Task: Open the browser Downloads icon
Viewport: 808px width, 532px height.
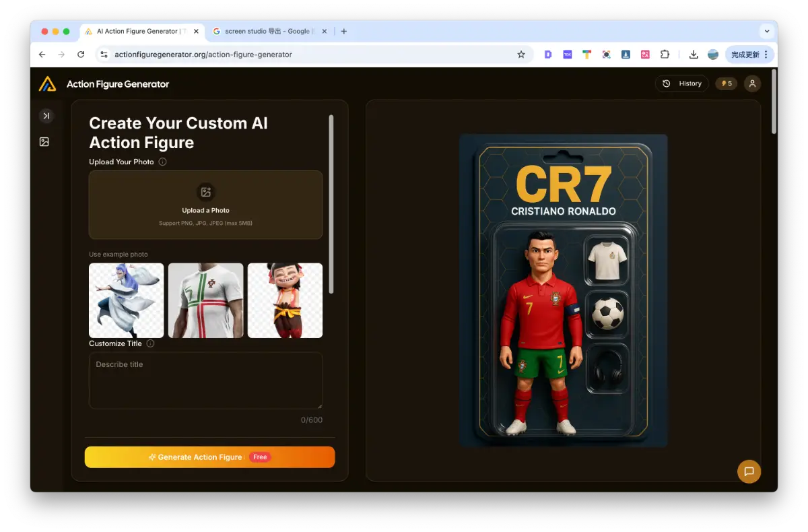Action: (694, 55)
